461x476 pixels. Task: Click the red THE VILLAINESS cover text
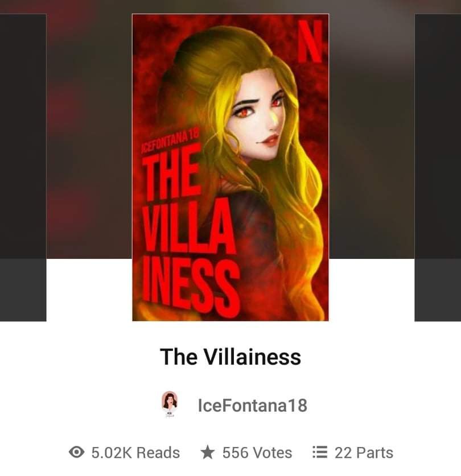tap(190, 231)
